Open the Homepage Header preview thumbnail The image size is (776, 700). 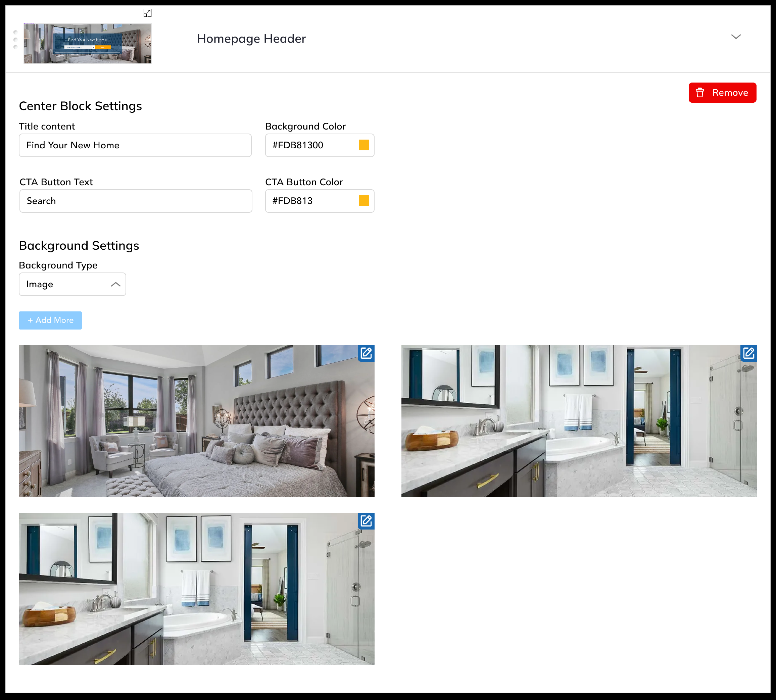tap(88, 44)
